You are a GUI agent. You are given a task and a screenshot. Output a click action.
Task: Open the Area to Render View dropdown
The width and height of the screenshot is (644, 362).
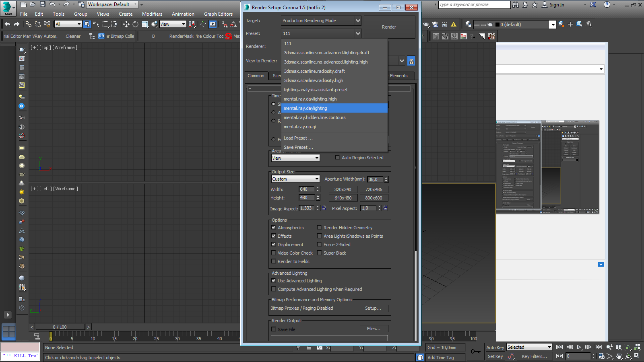pos(295,158)
